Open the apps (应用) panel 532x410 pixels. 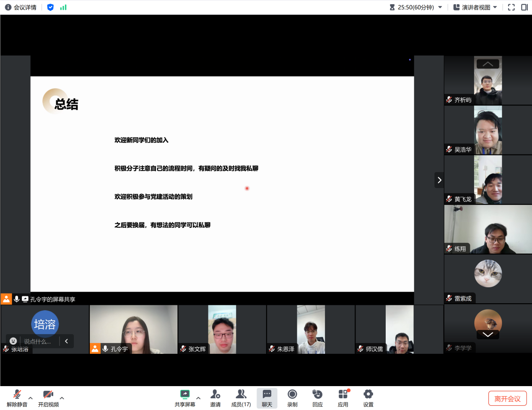(343, 398)
